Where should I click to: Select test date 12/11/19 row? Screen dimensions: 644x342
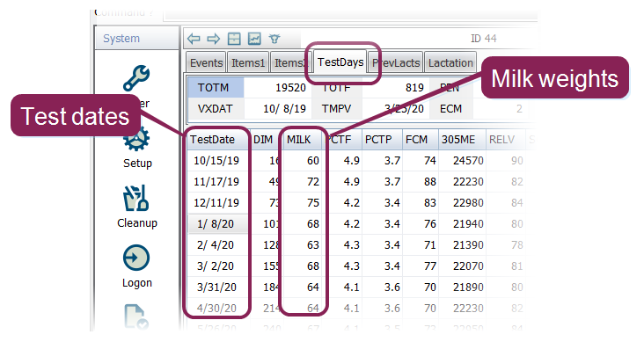pyautogui.click(x=216, y=203)
